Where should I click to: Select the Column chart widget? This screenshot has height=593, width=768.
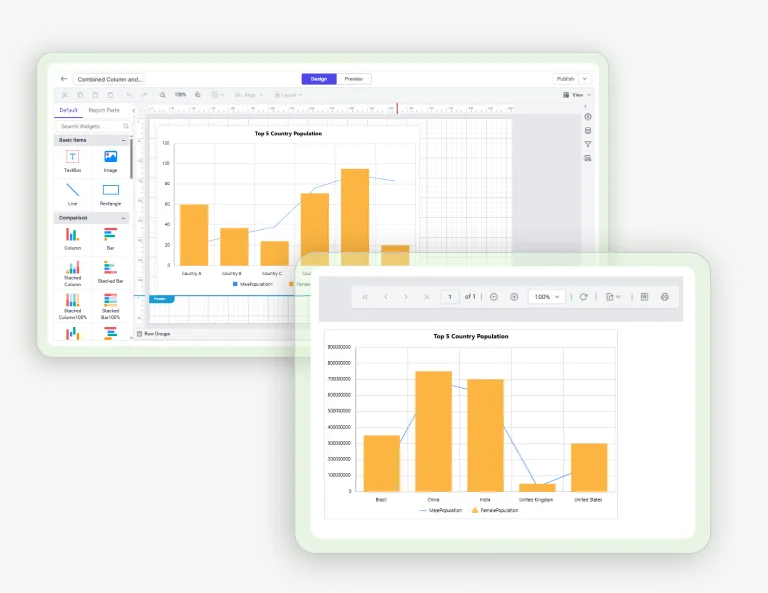(72, 239)
